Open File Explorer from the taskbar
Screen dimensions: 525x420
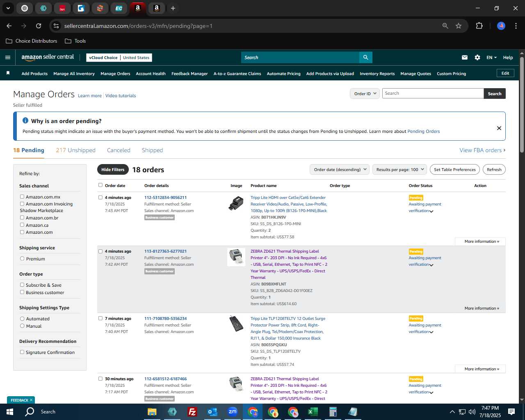[x=152, y=412]
